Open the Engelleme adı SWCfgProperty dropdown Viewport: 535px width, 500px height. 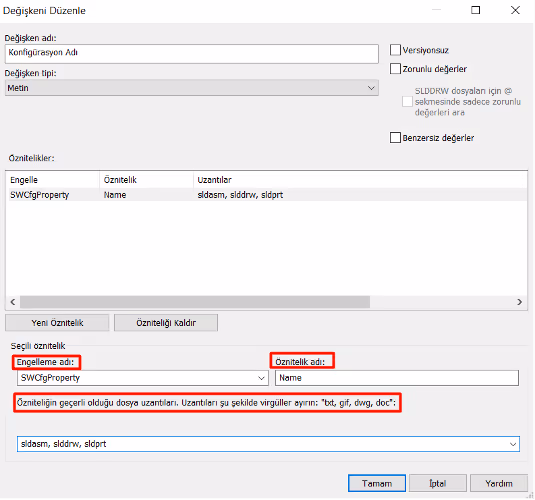(x=143, y=378)
